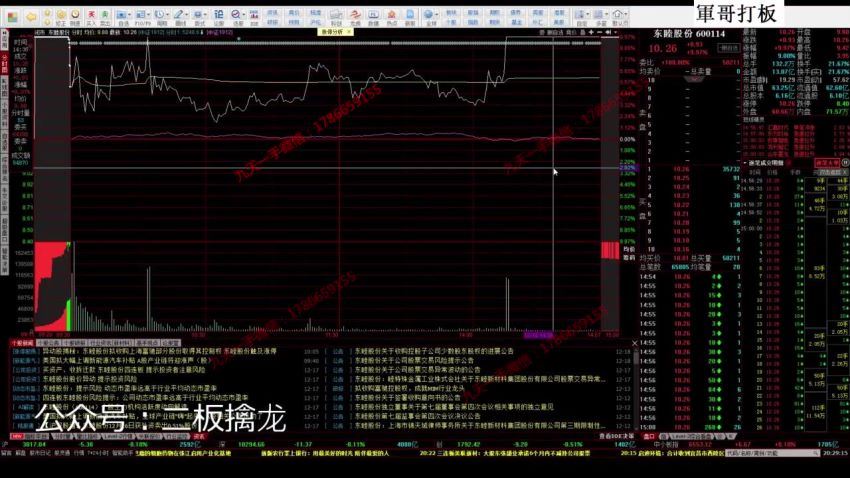
Task: Expand the 默认页 dropdown arrow
Action: 626,15
